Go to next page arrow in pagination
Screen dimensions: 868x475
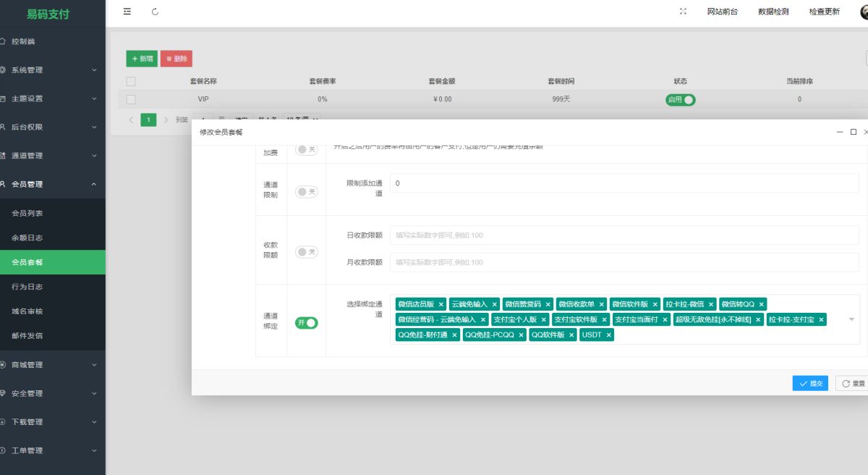pyautogui.click(x=166, y=119)
